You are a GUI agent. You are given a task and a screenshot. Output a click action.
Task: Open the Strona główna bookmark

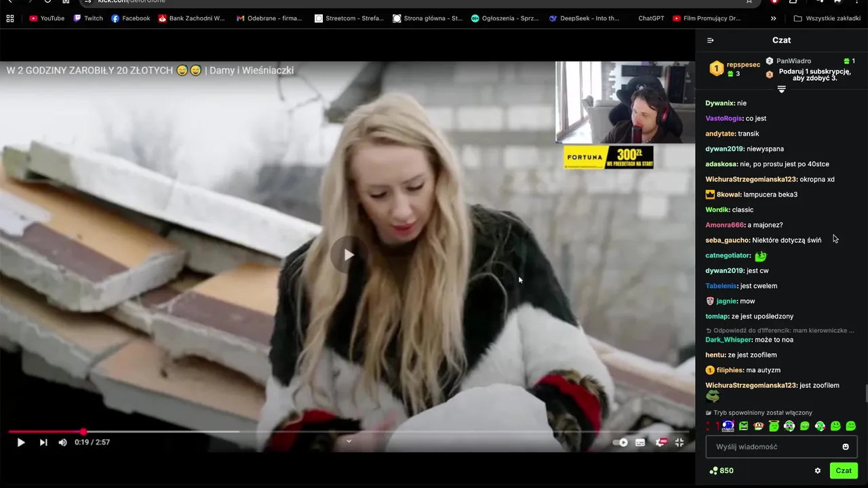427,18
